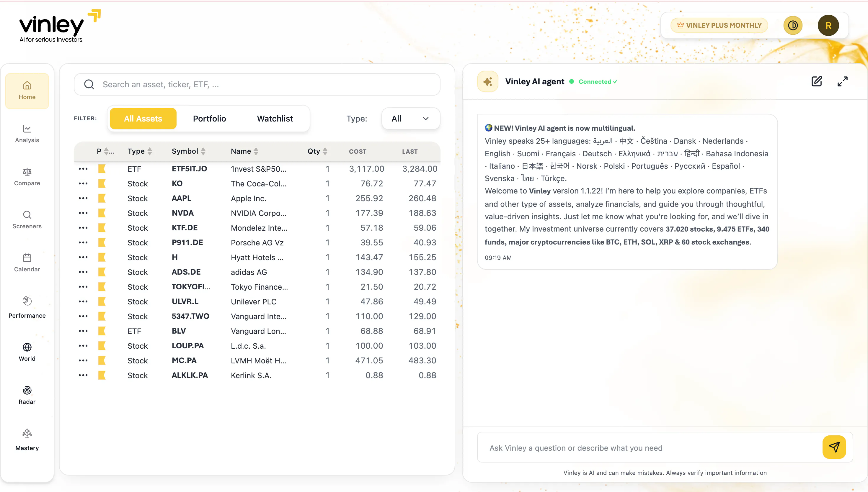Open row options for NVDA
The height and width of the screenshot is (492, 868).
[x=83, y=213]
